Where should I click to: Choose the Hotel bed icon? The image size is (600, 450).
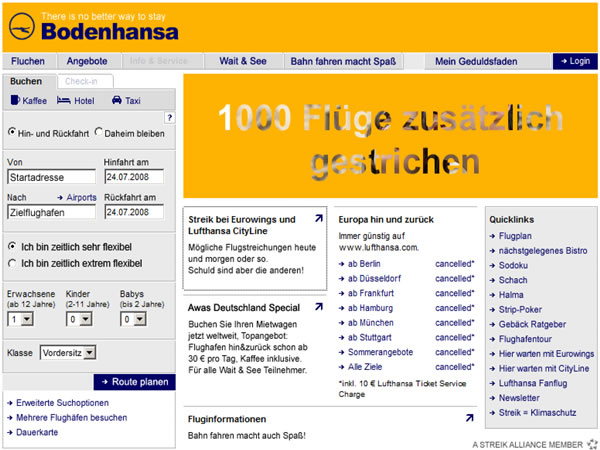coord(64,100)
